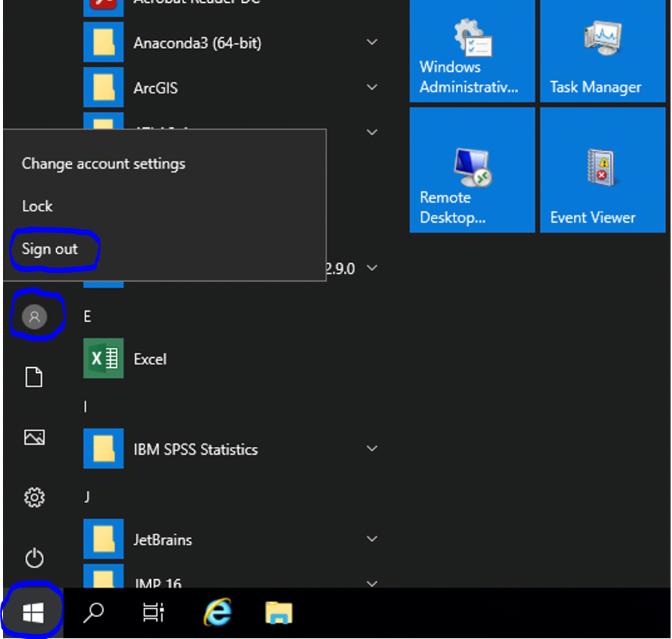
Task: Click the ArcGIS folder icon
Action: click(103, 88)
